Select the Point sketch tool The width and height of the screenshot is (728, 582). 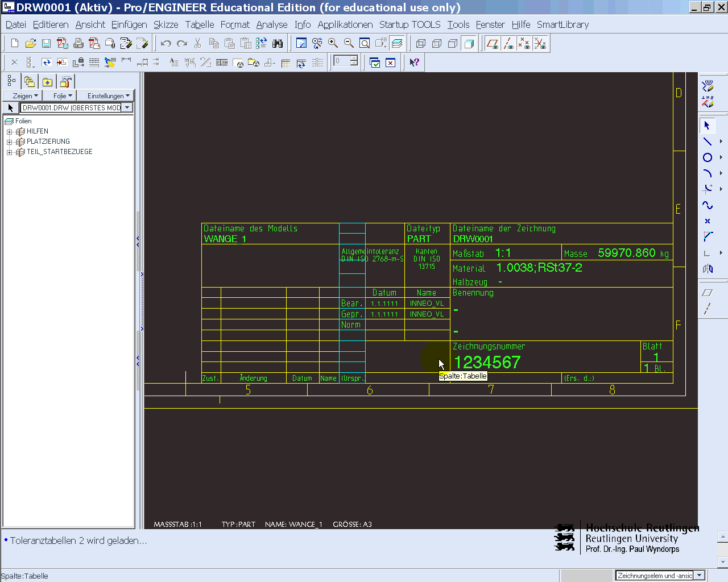[x=708, y=221]
